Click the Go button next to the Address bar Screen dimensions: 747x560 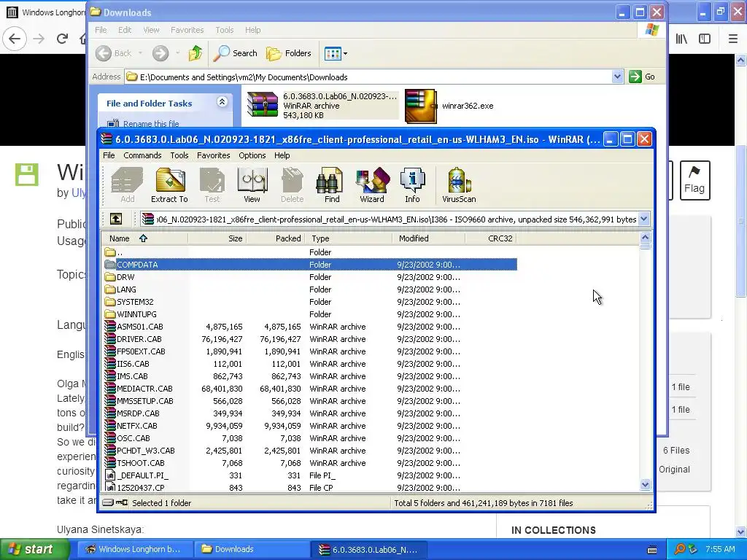click(x=642, y=77)
